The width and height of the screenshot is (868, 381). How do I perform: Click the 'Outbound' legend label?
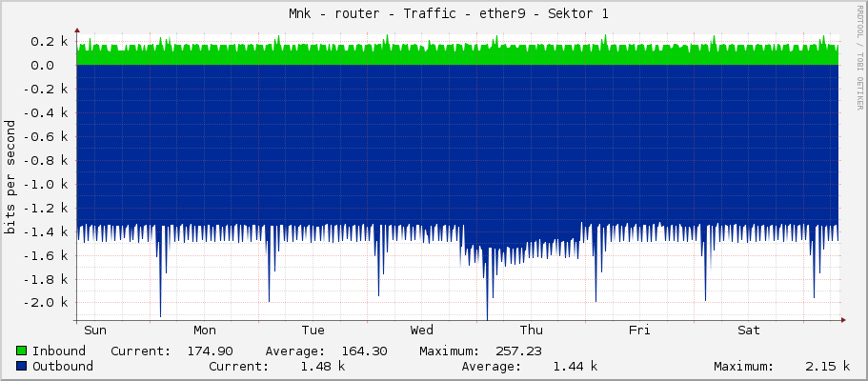coord(63,366)
